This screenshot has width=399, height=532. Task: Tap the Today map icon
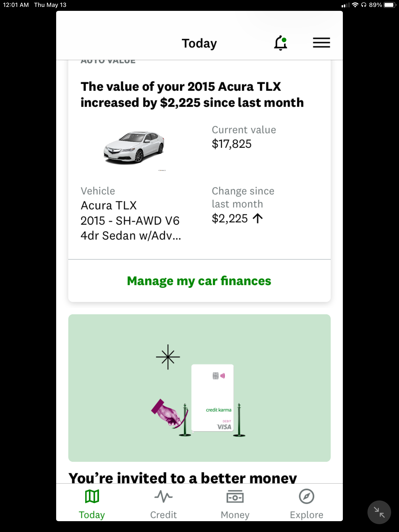(92, 496)
